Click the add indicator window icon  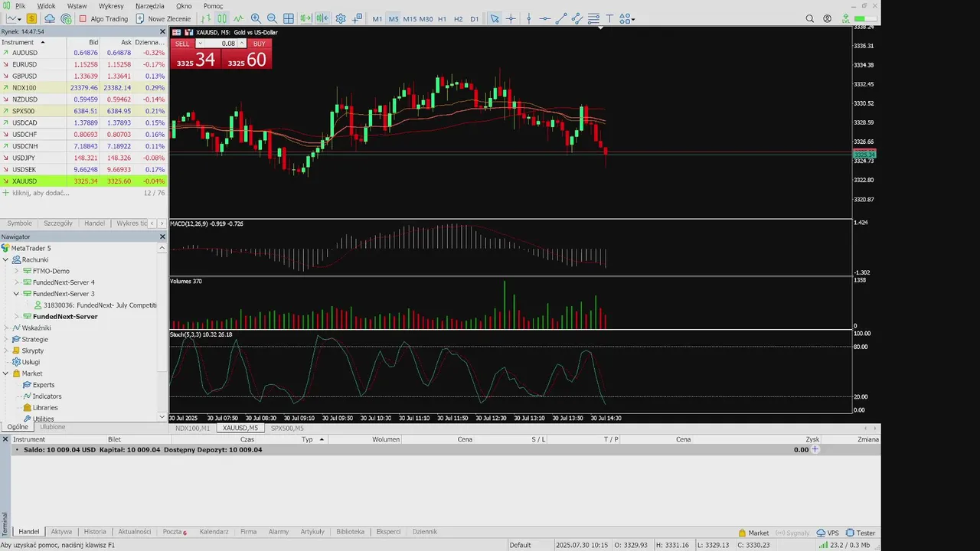click(358, 18)
